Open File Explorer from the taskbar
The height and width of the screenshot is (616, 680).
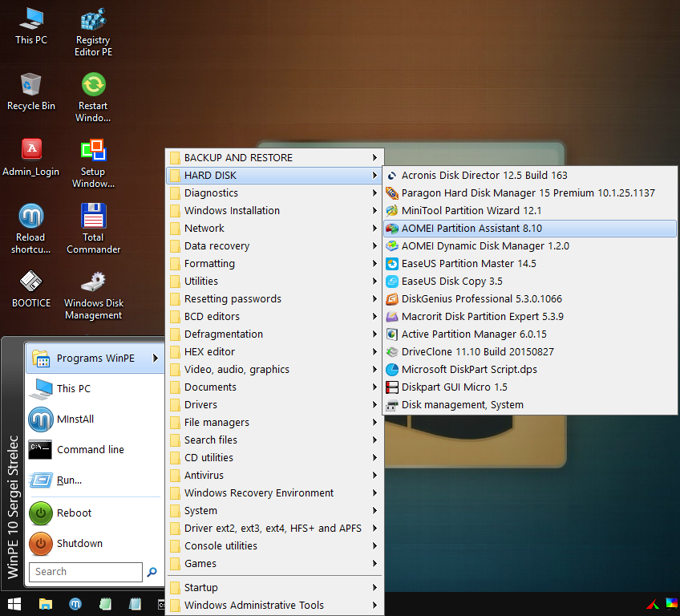click(46, 604)
